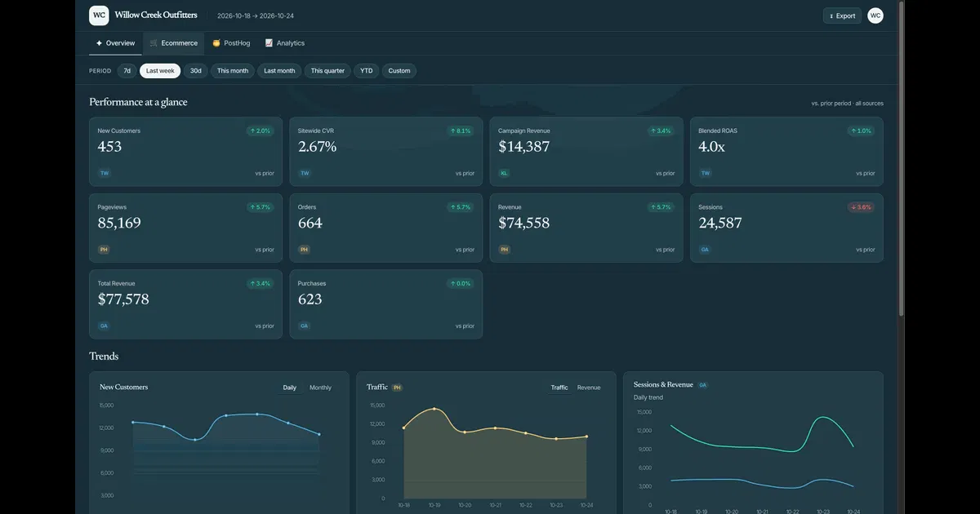Screen dimensions: 980x514
Task: Go to the Overview tab
Action: pos(115,43)
